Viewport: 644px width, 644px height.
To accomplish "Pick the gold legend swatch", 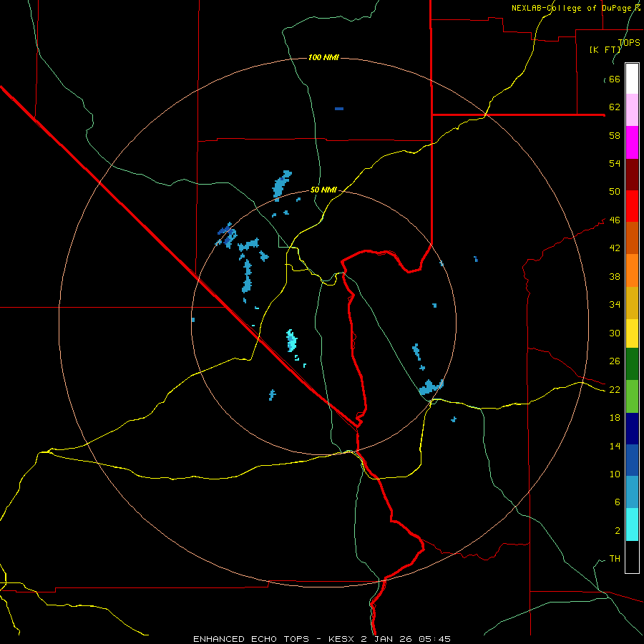I will click(x=632, y=303).
